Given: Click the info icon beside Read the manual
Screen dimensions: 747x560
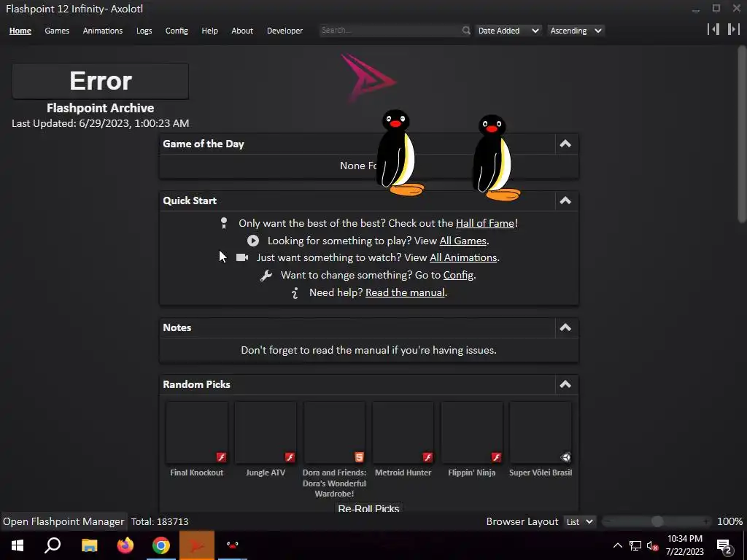Looking at the screenshot, I should 295,293.
